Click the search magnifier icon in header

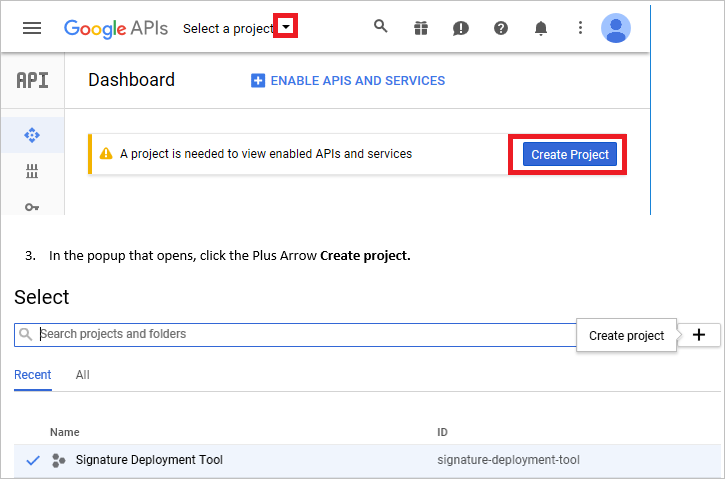(380, 27)
